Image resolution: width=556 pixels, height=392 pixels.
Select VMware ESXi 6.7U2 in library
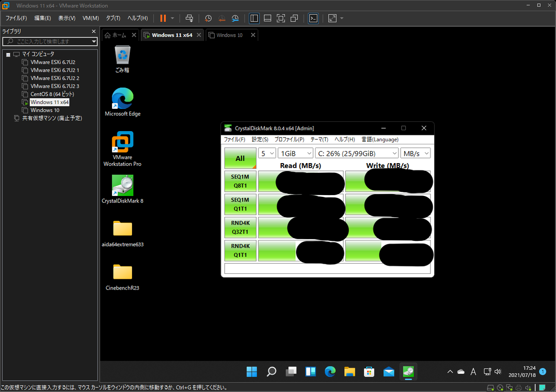[53, 62]
